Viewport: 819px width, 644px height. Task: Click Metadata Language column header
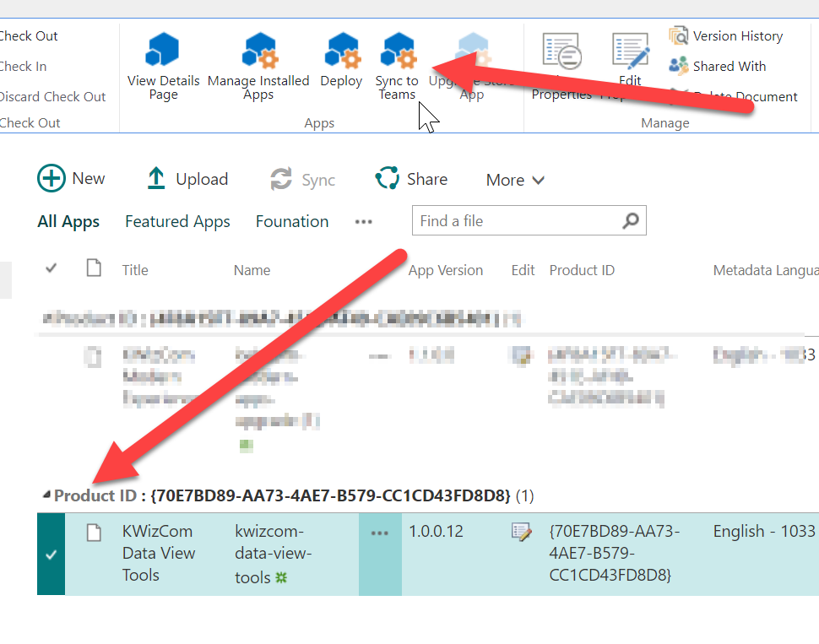[766, 270]
